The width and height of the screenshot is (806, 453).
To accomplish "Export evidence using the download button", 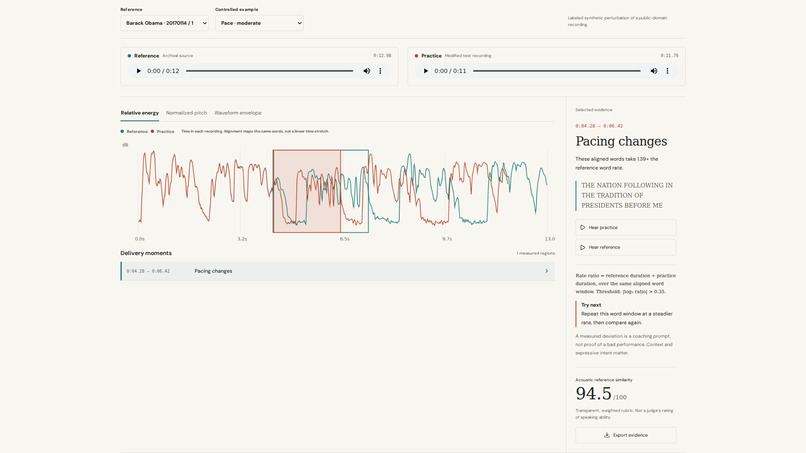I will (626, 435).
